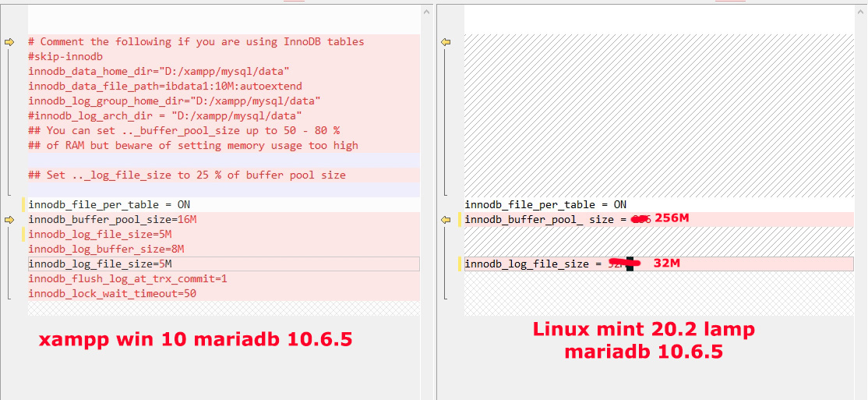Viewport: 868px width, 400px height.
Task: Click the merge arrow beside '# Comment the following' line
Action: pos(9,42)
